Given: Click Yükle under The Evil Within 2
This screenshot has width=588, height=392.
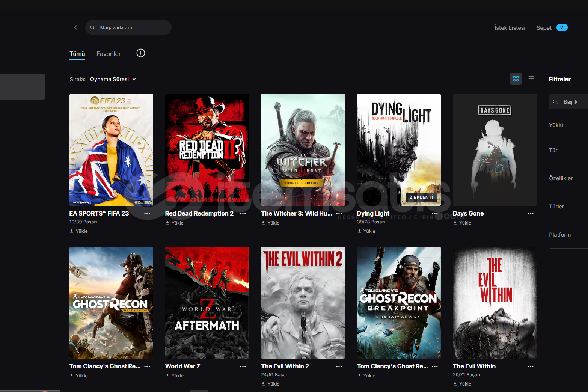Looking at the screenshot, I should [x=270, y=384].
